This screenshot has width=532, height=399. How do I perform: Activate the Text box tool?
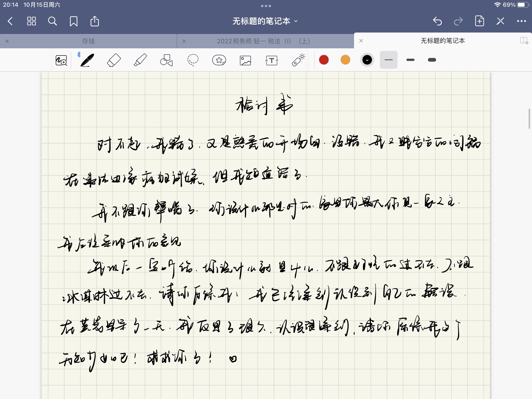pyautogui.click(x=272, y=60)
